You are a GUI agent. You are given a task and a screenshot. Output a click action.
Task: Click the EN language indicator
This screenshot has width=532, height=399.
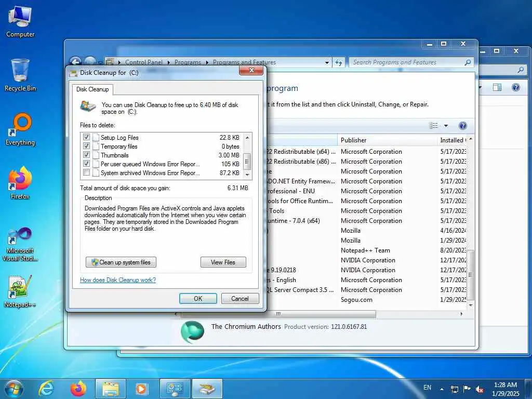click(x=427, y=387)
